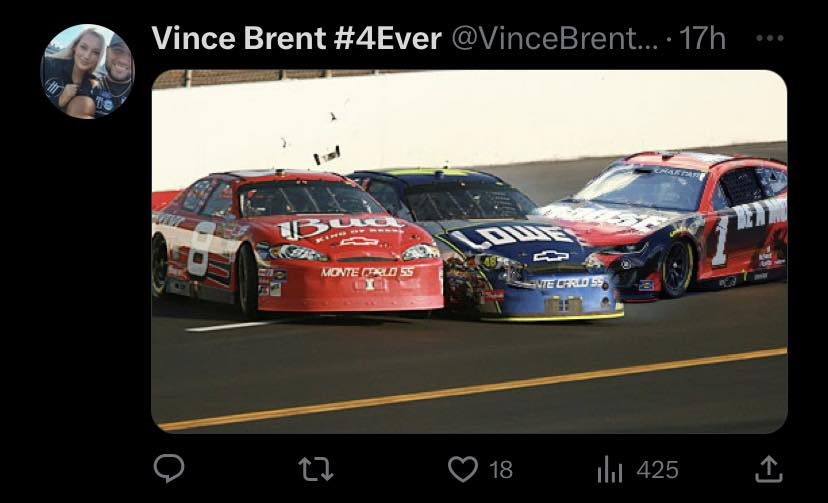This screenshot has height=503, width=828.
Task: Click the flying debris above the cars
Action: click(327, 155)
